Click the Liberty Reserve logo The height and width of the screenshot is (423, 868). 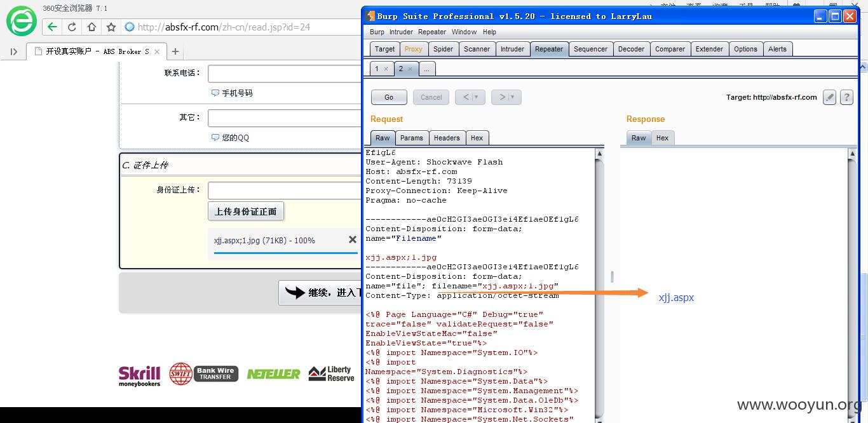(331, 373)
